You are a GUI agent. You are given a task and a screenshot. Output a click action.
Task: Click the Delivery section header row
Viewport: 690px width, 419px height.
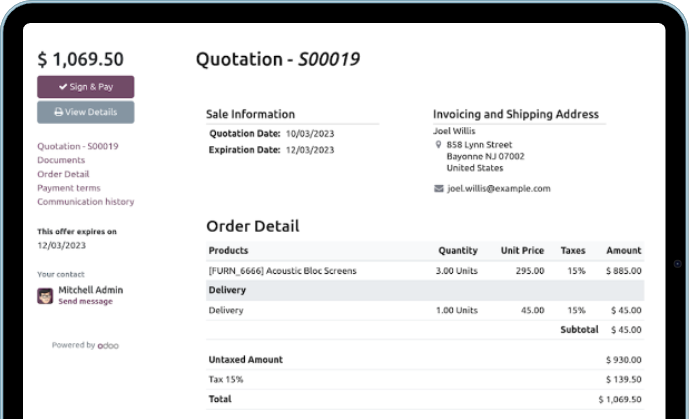pyautogui.click(x=425, y=290)
